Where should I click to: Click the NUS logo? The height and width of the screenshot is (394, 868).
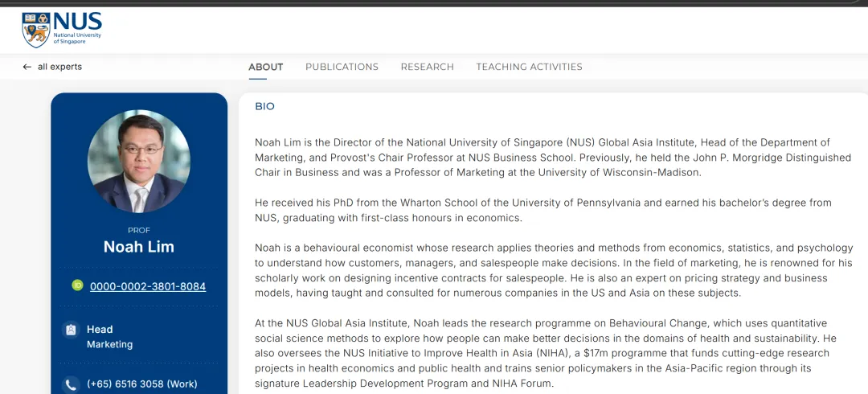[x=62, y=30]
